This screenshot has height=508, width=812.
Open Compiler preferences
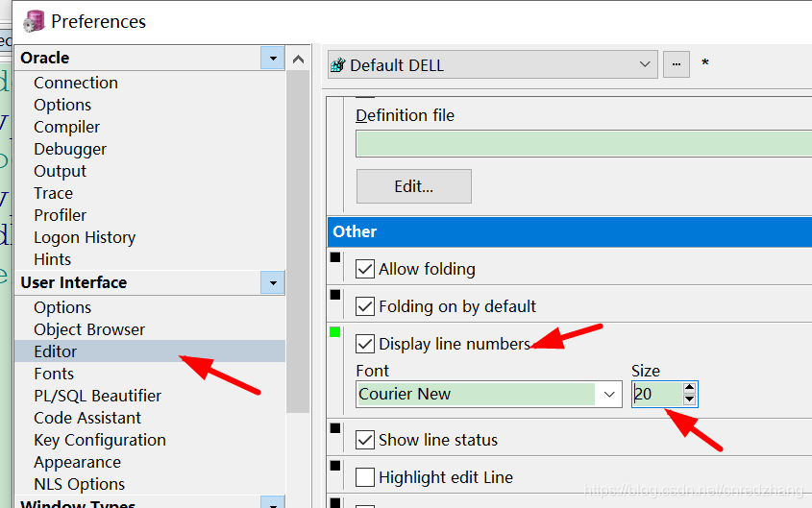click(67, 128)
